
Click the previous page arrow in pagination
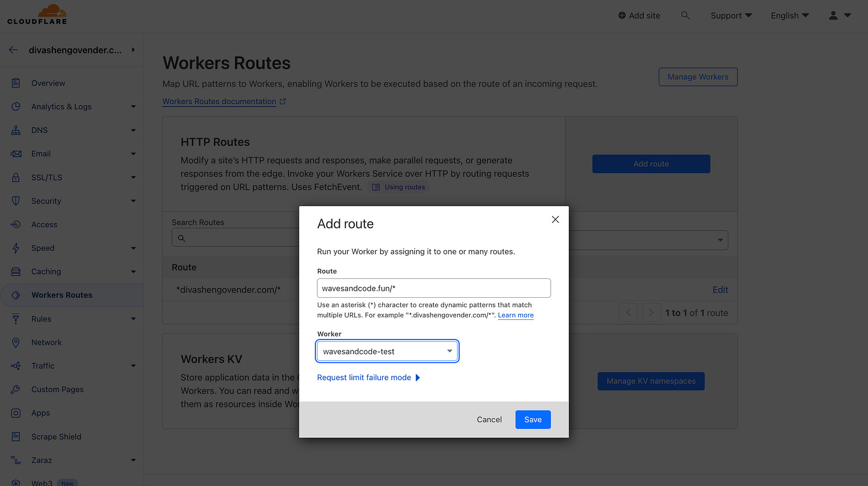[628, 313]
